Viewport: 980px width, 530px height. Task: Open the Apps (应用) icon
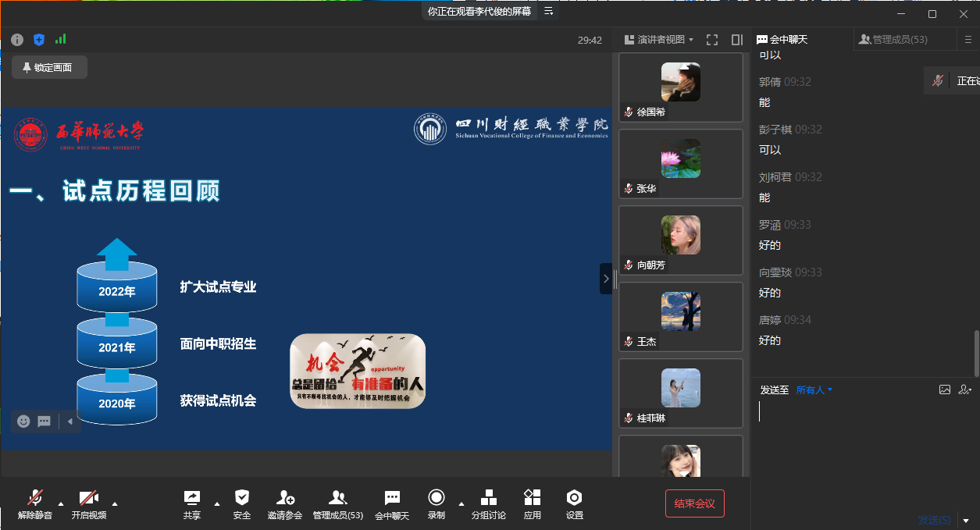(x=532, y=498)
